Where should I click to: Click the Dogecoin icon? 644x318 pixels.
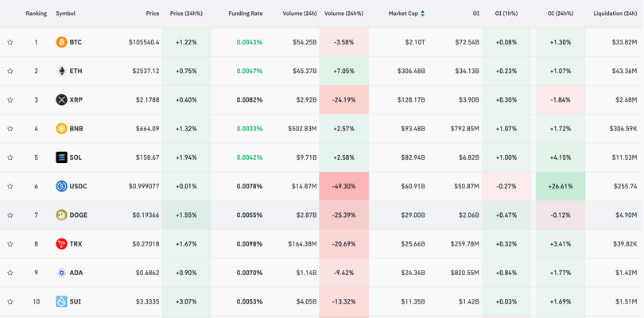click(61, 215)
